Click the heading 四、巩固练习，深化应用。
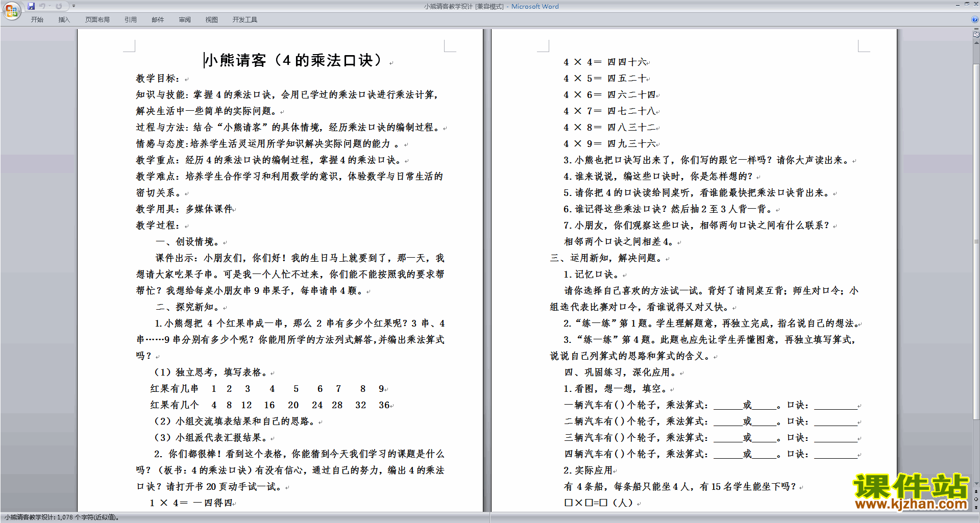The image size is (980, 523). click(x=621, y=372)
